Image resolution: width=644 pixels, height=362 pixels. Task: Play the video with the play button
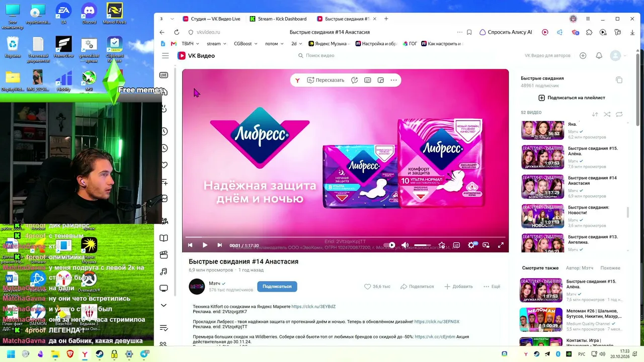[x=205, y=245]
